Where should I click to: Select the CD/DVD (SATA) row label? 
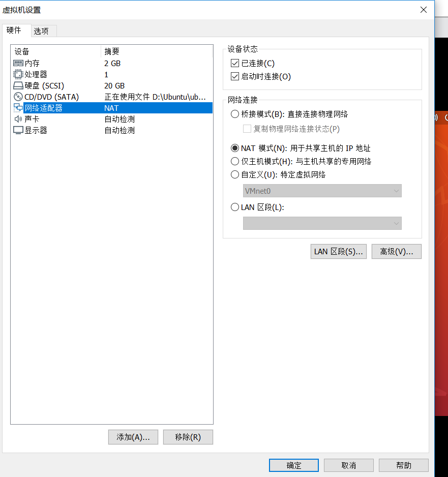tap(52, 97)
